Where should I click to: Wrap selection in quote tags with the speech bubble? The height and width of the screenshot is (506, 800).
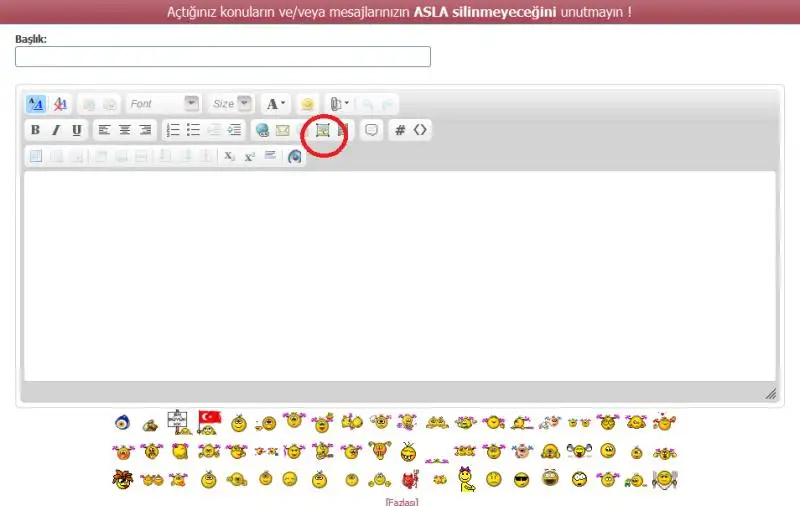point(371,130)
